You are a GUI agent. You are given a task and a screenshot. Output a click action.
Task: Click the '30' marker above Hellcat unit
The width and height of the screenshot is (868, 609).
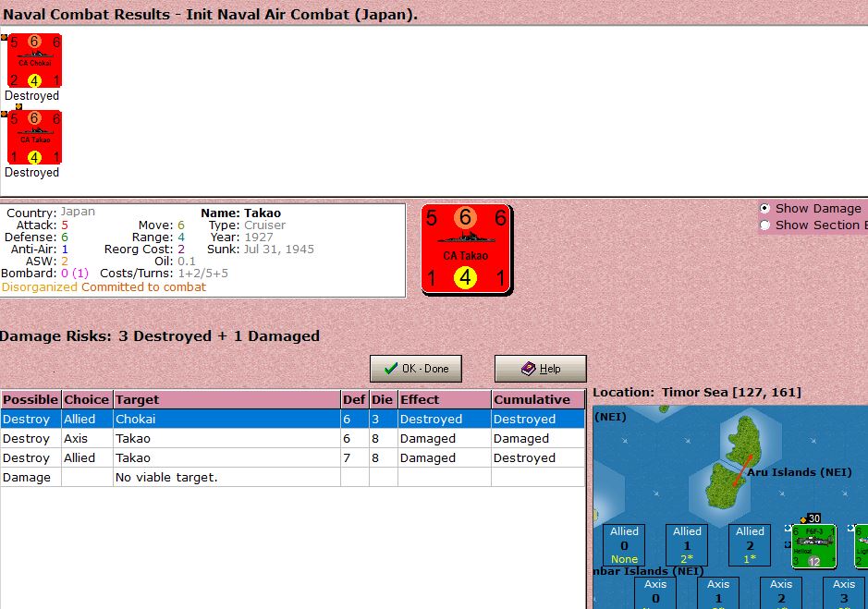coord(813,518)
